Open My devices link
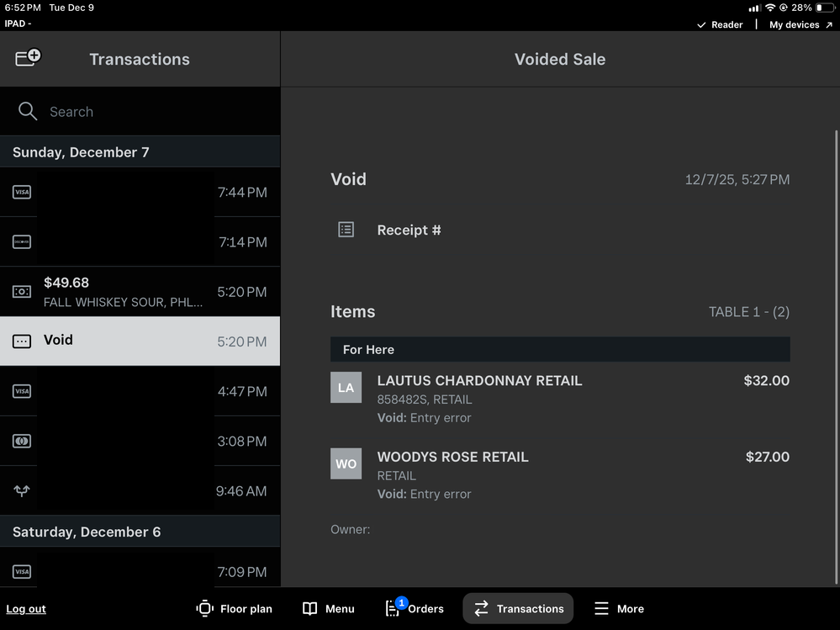Viewport: 840px width, 630px height. [800, 24]
